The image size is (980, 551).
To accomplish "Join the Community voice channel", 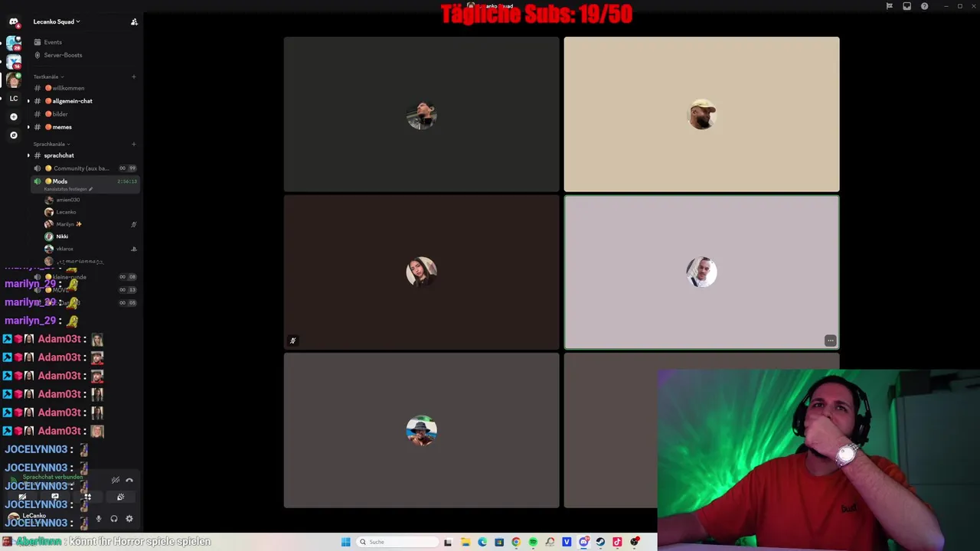I will [84, 168].
